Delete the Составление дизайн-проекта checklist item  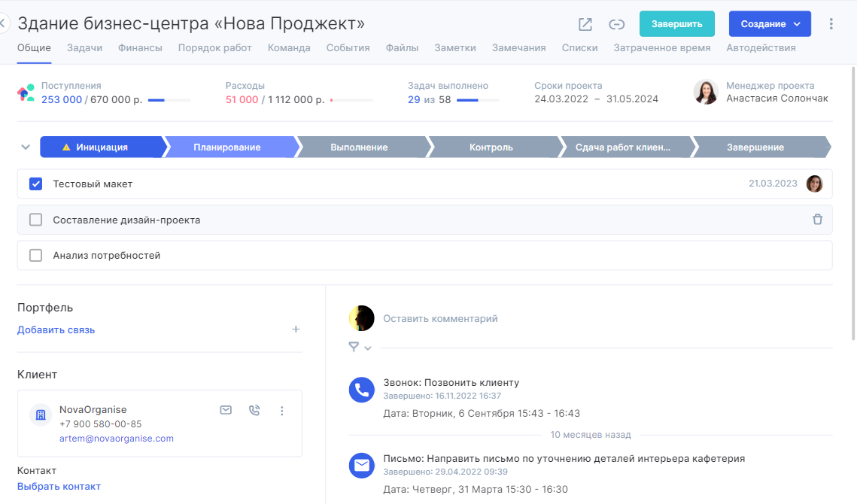pos(817,220)
